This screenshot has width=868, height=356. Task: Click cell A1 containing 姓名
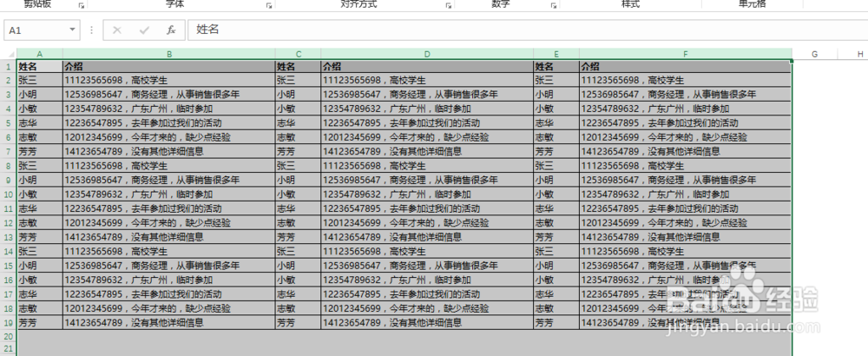point(40,67)
